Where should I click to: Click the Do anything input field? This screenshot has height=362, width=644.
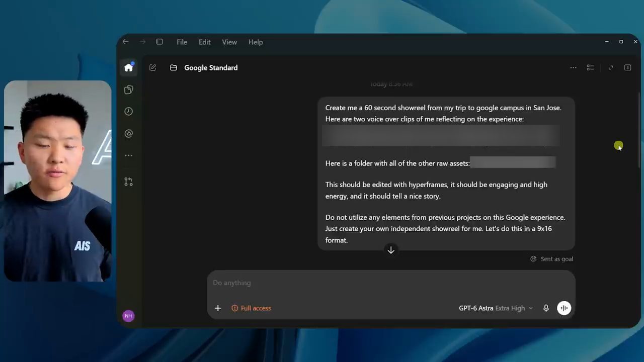(x=391, y=283)
